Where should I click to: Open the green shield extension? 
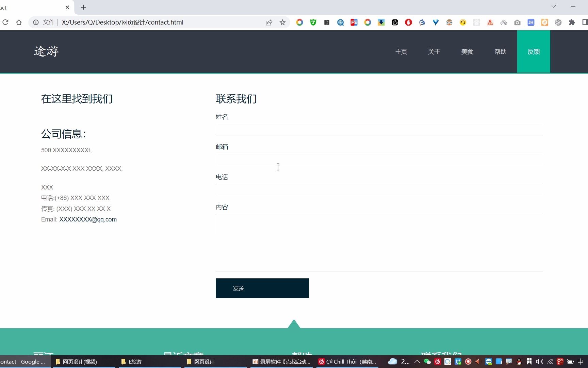pyautogui.click(x=313, y=22)
